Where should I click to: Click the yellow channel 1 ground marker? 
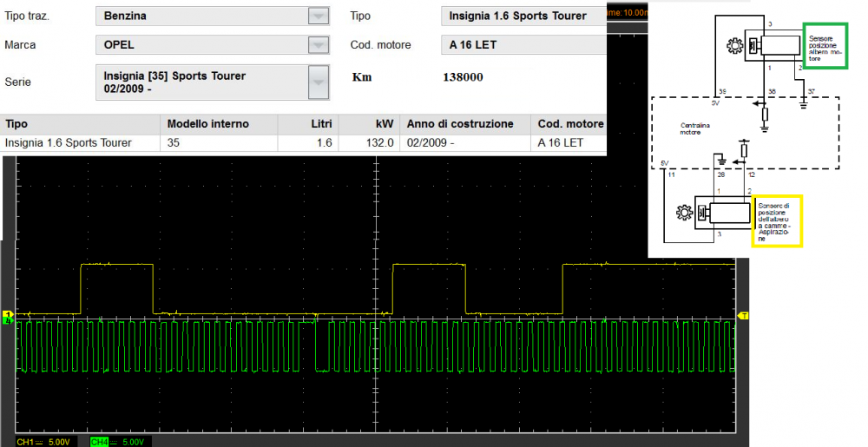point(9,313)
